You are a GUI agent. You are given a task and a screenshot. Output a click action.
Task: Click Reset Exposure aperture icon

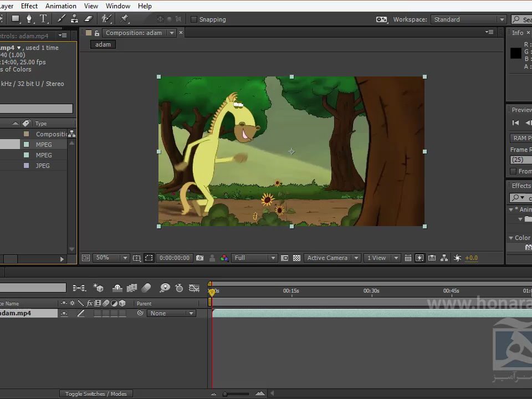coord(457,258)
